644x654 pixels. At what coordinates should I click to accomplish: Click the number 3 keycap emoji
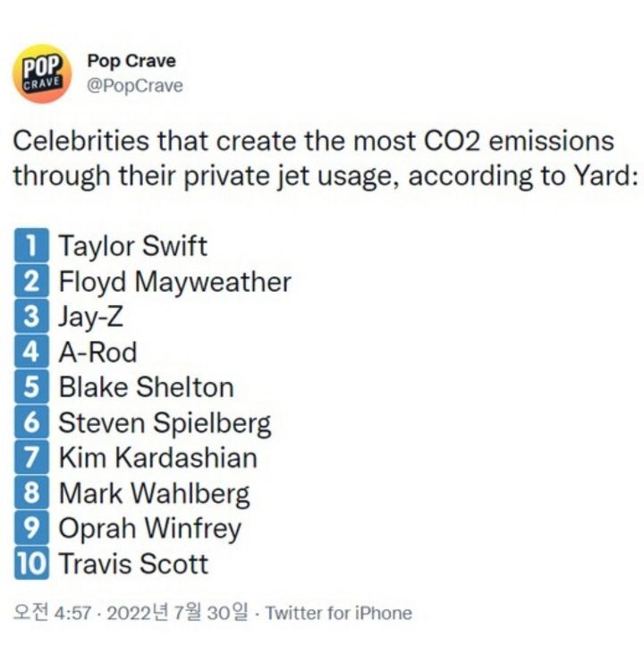[x=31, y=317]
